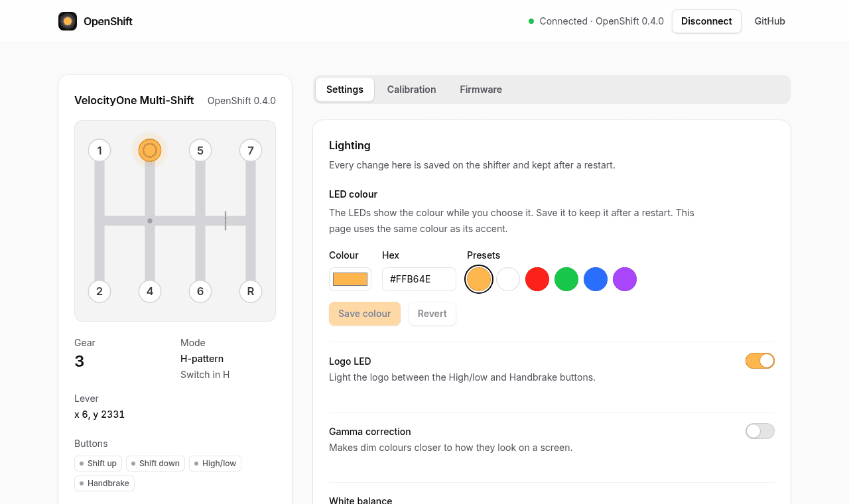Click the Disconnect button
The width and height of the screenshot is (849, 504).
pyautogui.click(x=706, y=21)
